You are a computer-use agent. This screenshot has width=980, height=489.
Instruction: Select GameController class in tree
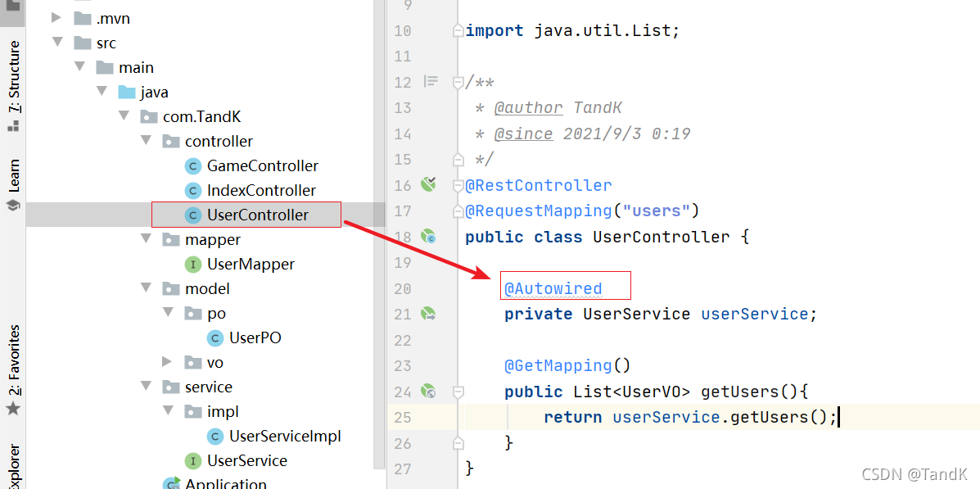pyautogui.click(x=263, y=165)
